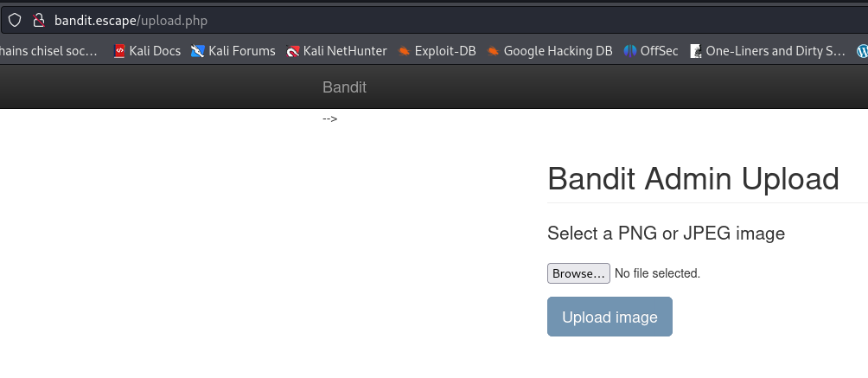Image resolution: width=868 pixels, height=378 pixels.
Task: View the insecure connection crossed-out lock icon
Action: (x=38, y=21)
